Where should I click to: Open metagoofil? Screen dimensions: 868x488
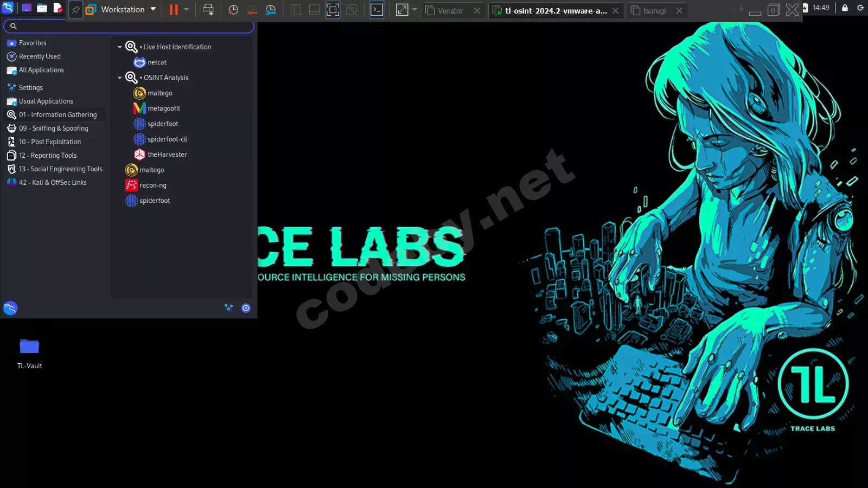[163, 108]
